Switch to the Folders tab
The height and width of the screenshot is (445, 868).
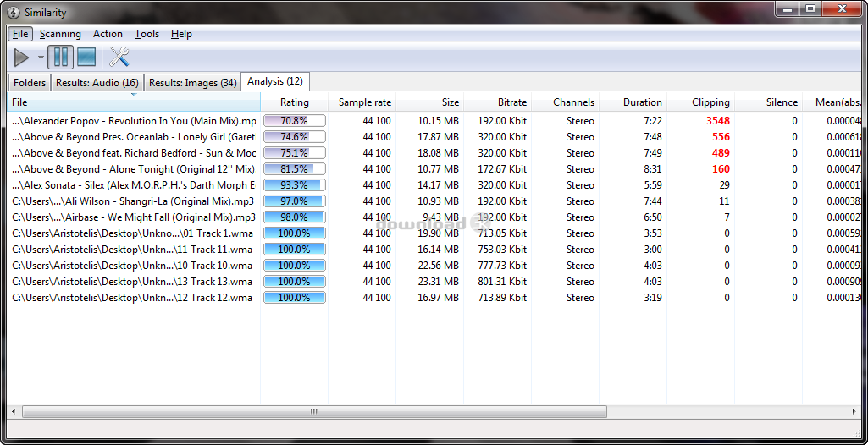(30, 83)
